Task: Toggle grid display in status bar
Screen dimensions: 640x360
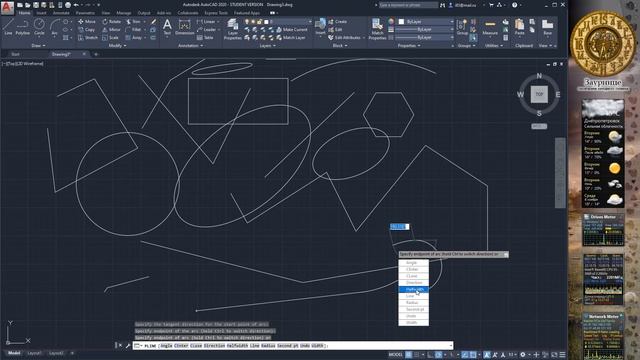Action: coord(409,355)
